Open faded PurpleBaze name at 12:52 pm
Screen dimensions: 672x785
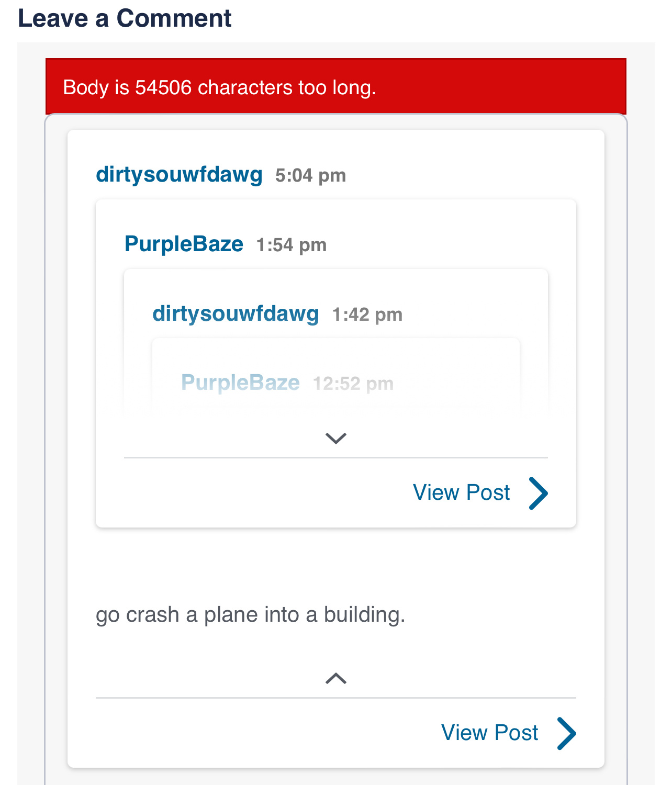coord(240,383)
